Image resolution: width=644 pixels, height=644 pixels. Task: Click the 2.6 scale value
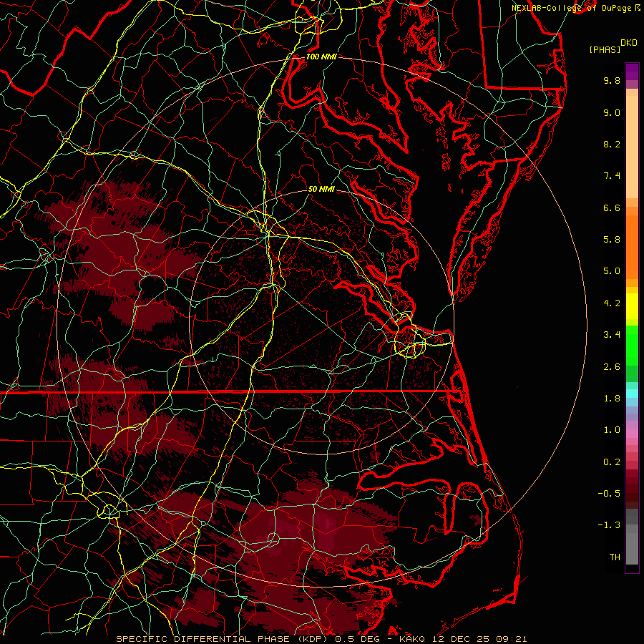click(x=612, y=367)
